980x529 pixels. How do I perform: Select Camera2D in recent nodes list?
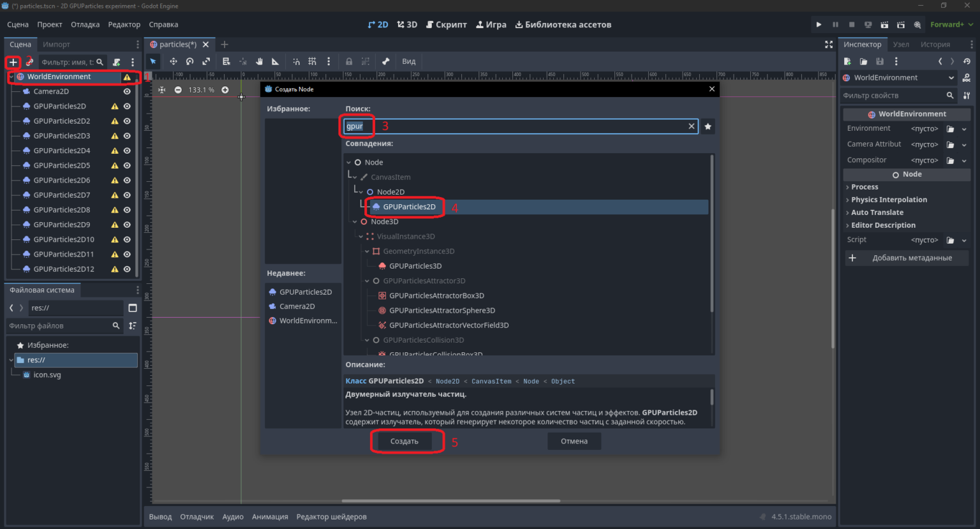point(297,306)
